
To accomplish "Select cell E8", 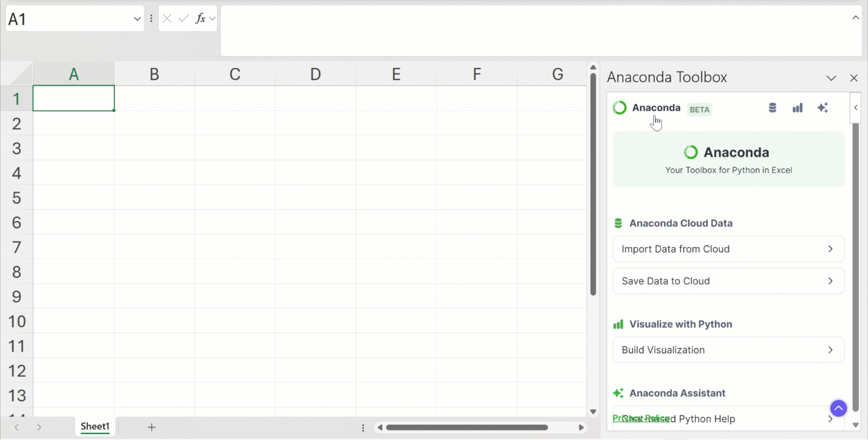I will pyautogui.click(x=397, y=271).
